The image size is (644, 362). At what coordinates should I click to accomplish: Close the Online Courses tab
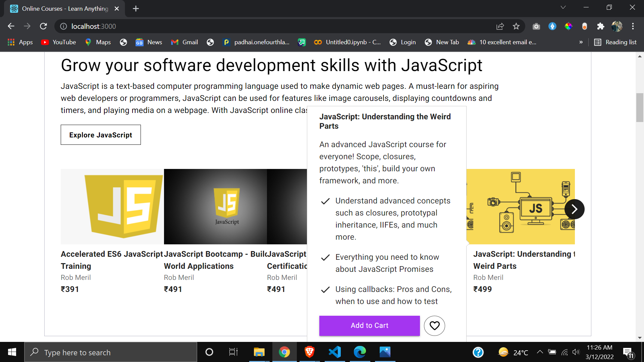(x=117, y=9)
